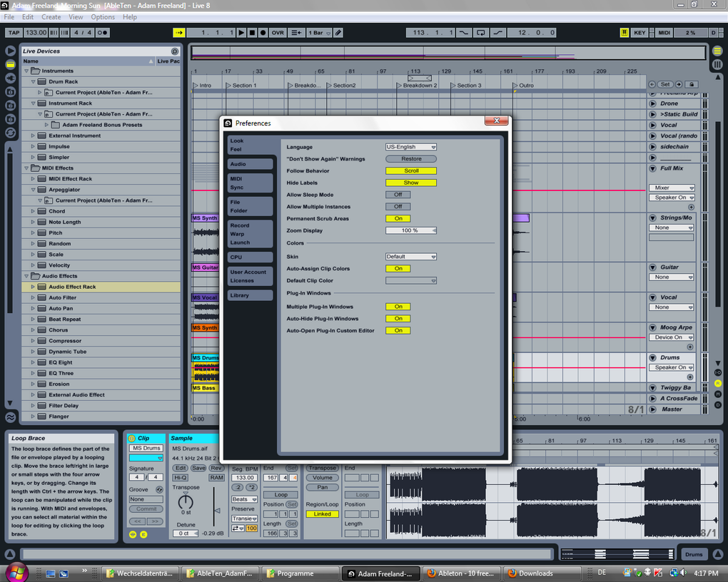
Task: Enable Allow Sleep Mode
Action: click(398, 194)
